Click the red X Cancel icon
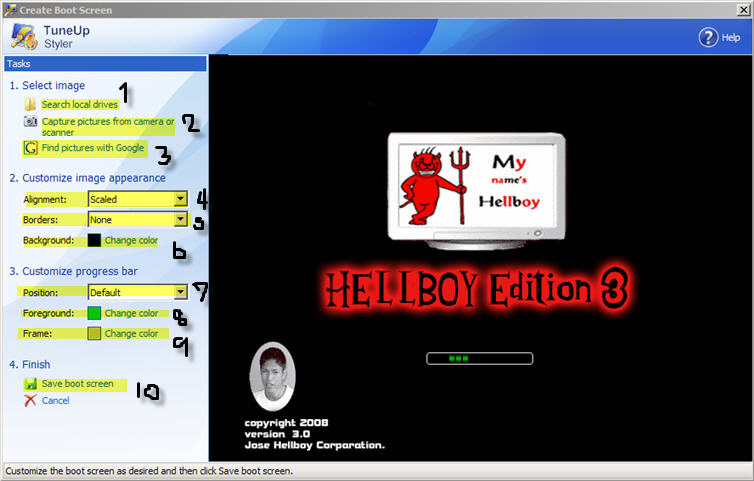Screen dimensions: 754x481 (x=30, y=400)
